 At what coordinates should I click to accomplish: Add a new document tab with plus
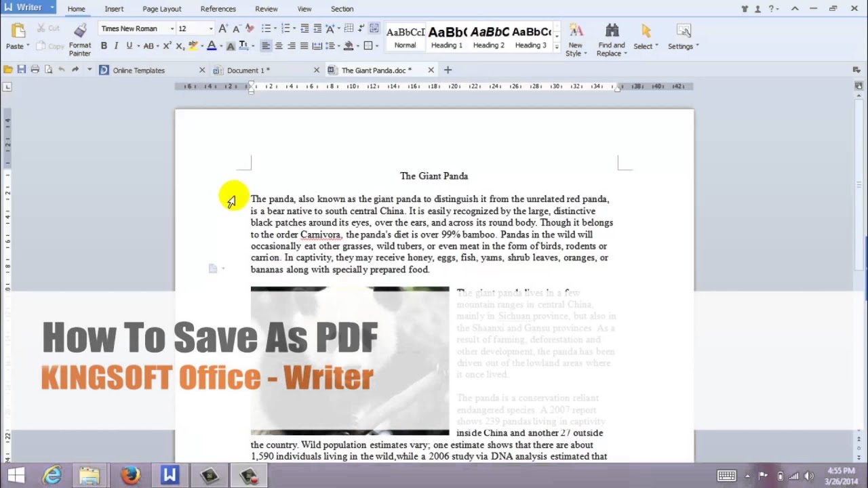(448, 70)
